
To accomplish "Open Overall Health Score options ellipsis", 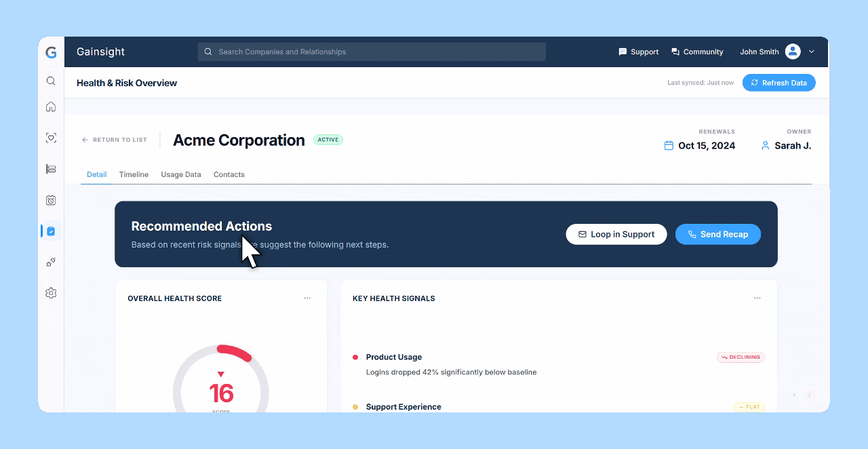I will (x=307, y=298).
